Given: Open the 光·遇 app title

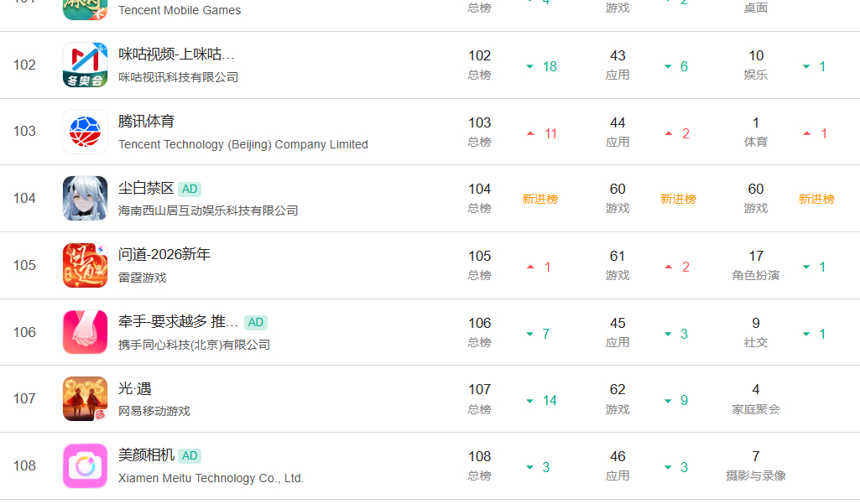Looking at the screenshot, I should pyautogui.click(x=135, y=388).
